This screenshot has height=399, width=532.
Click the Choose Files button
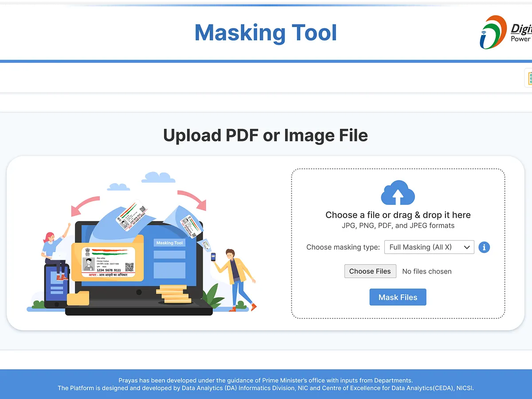coord(370,271)
